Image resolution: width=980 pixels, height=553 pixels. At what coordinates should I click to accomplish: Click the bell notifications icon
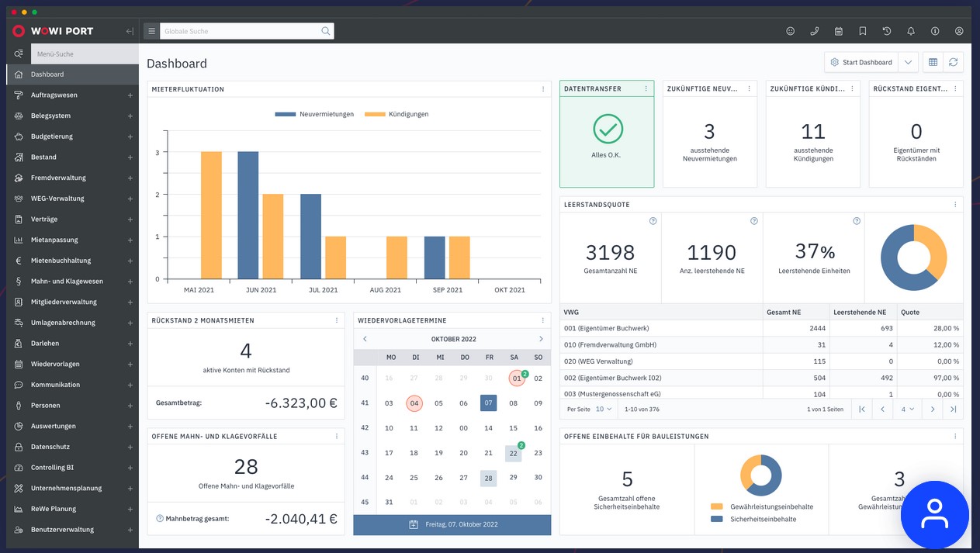tap(911, 31)
